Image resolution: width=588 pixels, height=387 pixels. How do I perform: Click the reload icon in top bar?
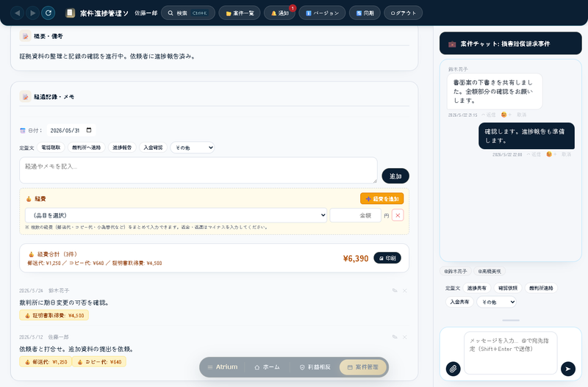pyautogui.click(x=49, y=13)
